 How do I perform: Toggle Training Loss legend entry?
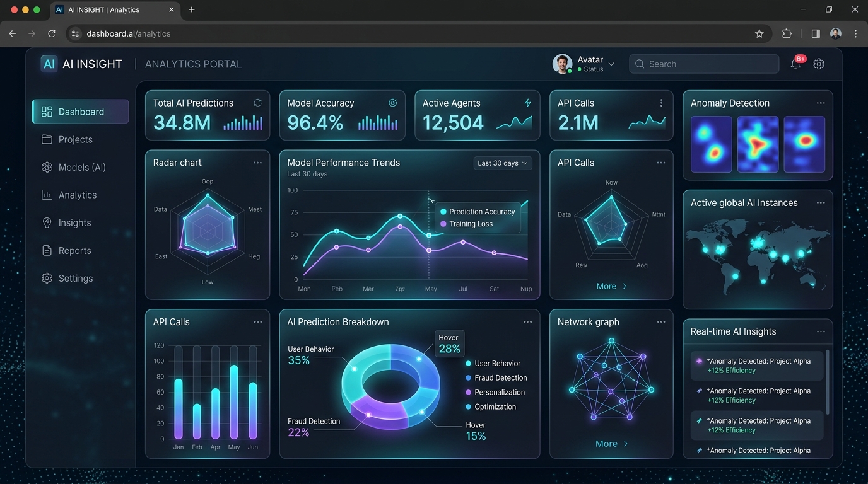pos(466,224)
